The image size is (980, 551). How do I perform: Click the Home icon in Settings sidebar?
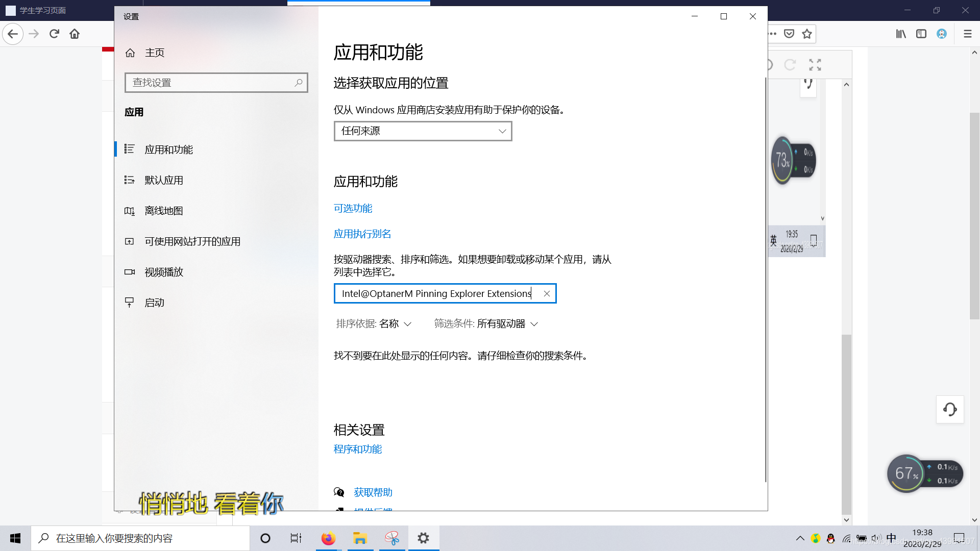[x=130, y=53]
